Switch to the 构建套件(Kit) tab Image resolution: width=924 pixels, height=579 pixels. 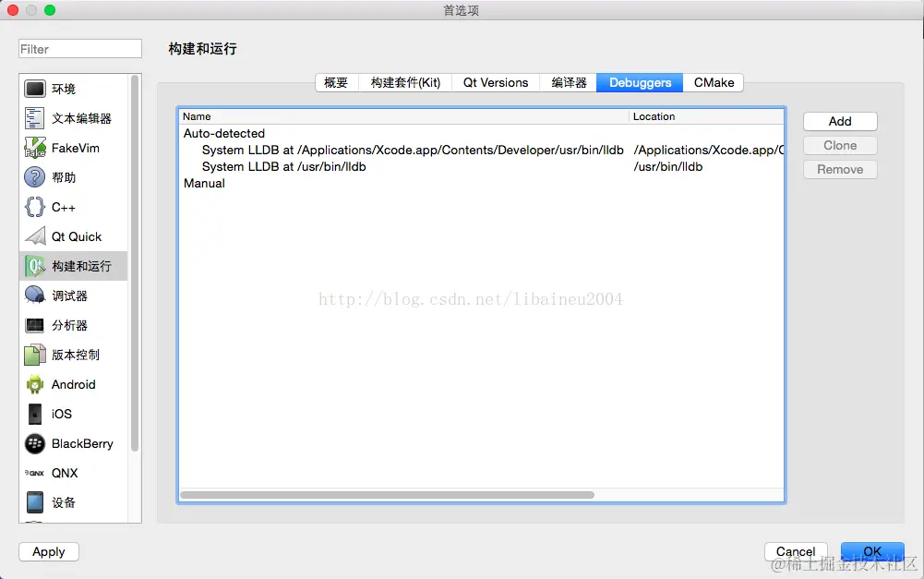point(405,82)
